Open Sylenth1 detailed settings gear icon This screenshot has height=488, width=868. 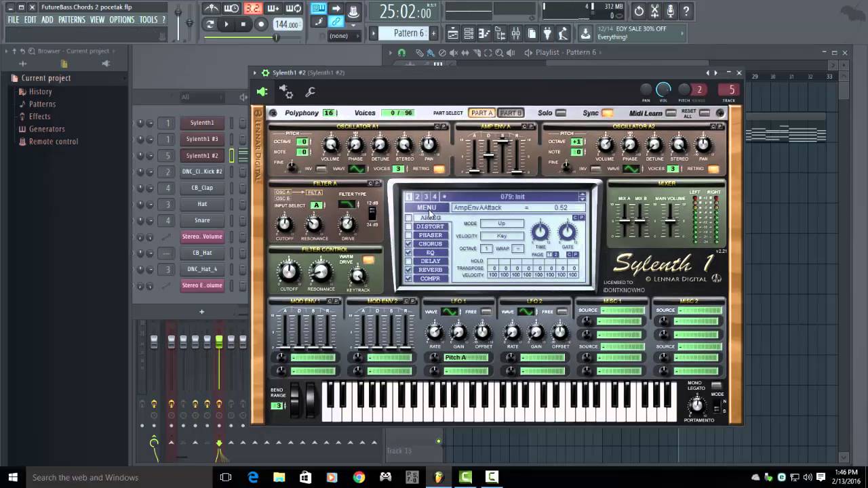click(286, 92)
